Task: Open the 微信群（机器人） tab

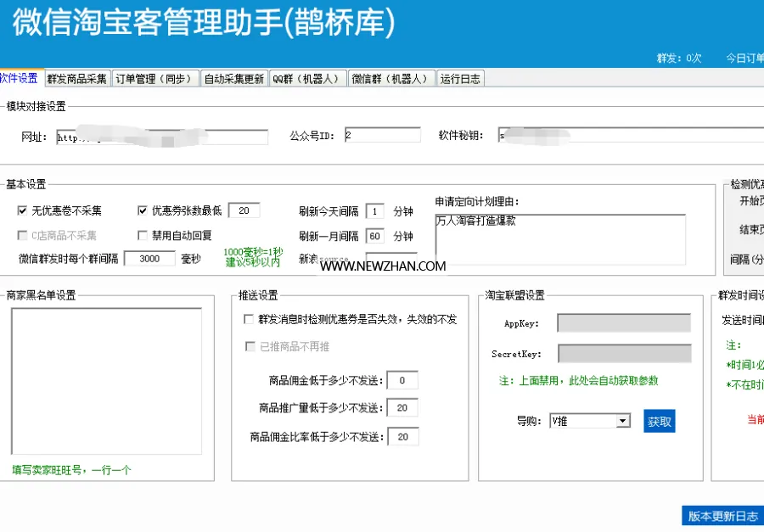Action: 391,79
